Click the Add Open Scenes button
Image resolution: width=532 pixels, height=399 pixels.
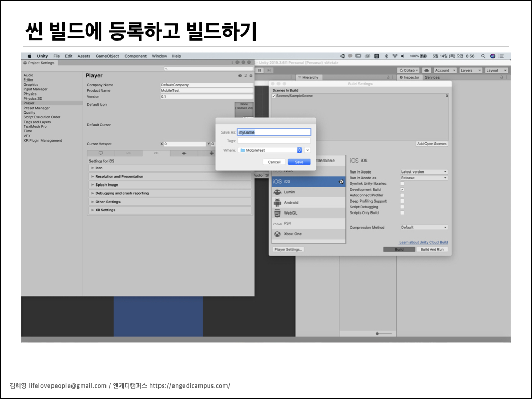(x=432, y=144)
